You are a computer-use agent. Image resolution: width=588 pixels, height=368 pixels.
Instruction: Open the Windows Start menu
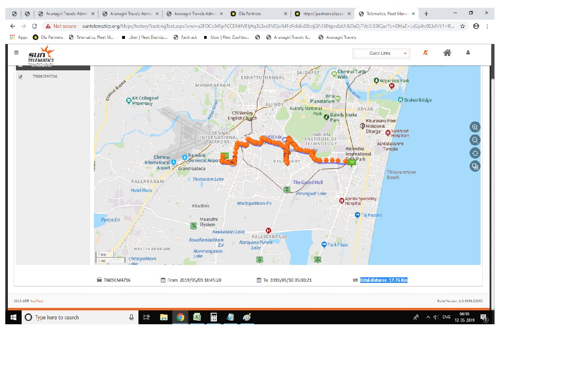coord(13,317)
